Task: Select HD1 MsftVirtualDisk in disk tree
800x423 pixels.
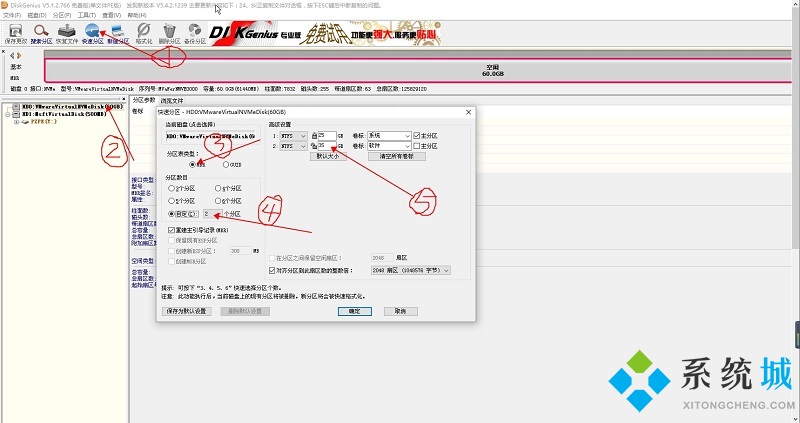Action: 64,114
